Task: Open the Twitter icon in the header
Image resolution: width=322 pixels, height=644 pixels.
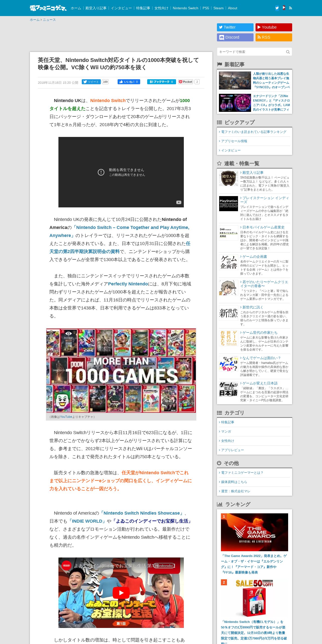Action: coord(277,8)
